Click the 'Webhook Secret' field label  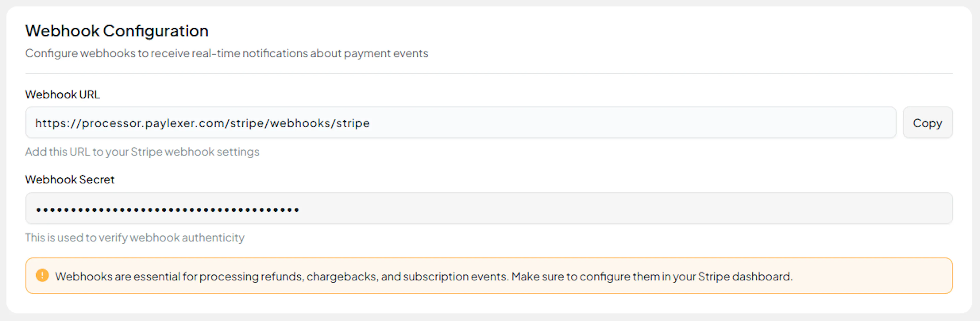click(x=70, y=179)
